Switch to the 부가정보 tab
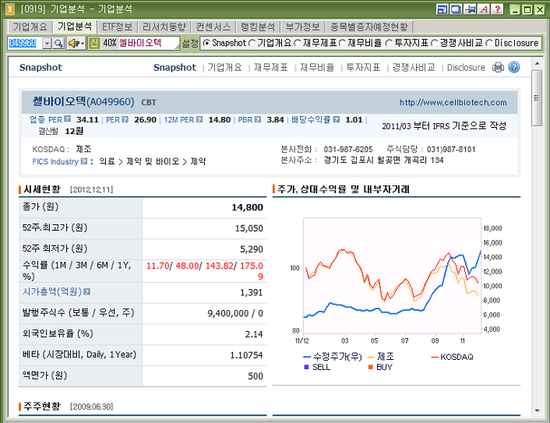Viewport: 550px width, 423px height. pos(303,27)
